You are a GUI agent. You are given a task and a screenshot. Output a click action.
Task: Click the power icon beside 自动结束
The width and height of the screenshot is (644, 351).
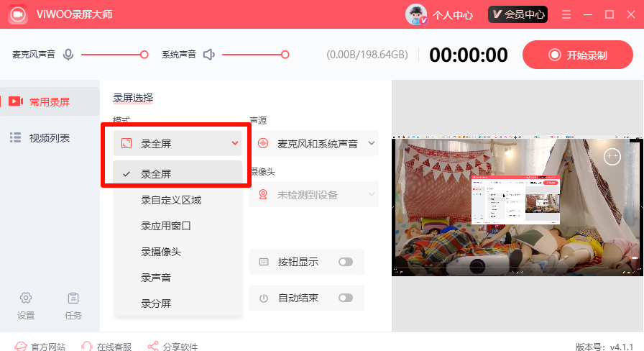click(x=264, y=298)
